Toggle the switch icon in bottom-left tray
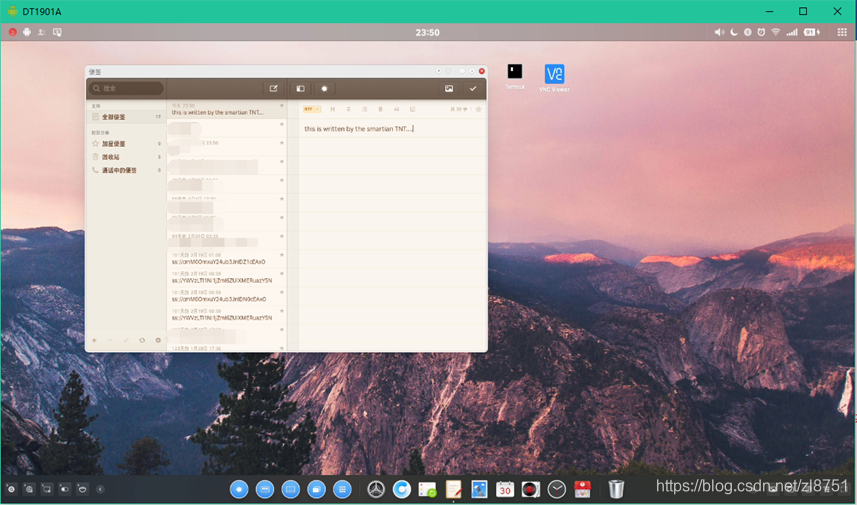Screen dimensions: 857x505 (64, 489)
